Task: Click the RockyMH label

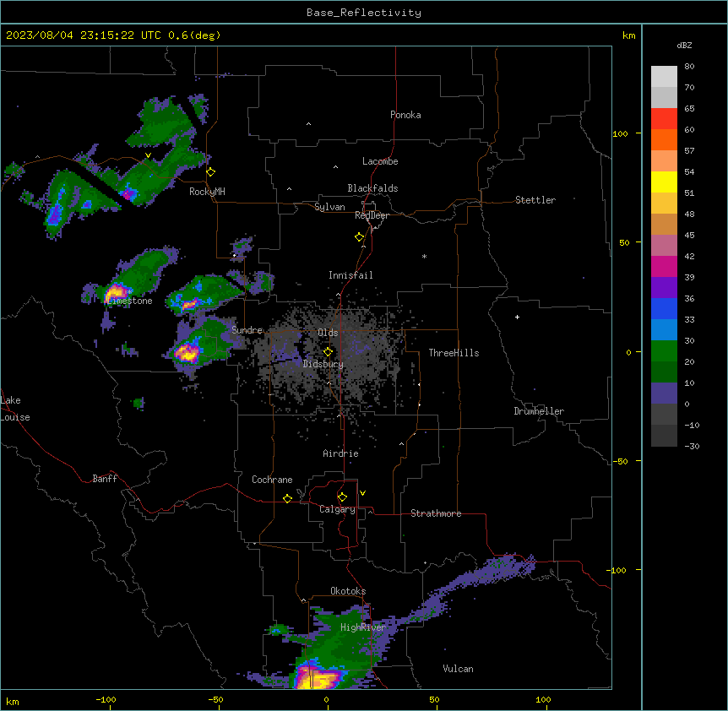Action: (207, 192)
